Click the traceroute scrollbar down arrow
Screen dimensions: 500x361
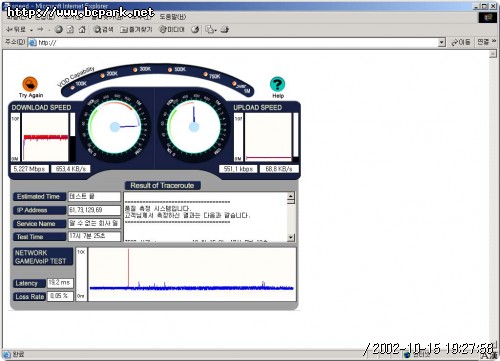[291, 238]
